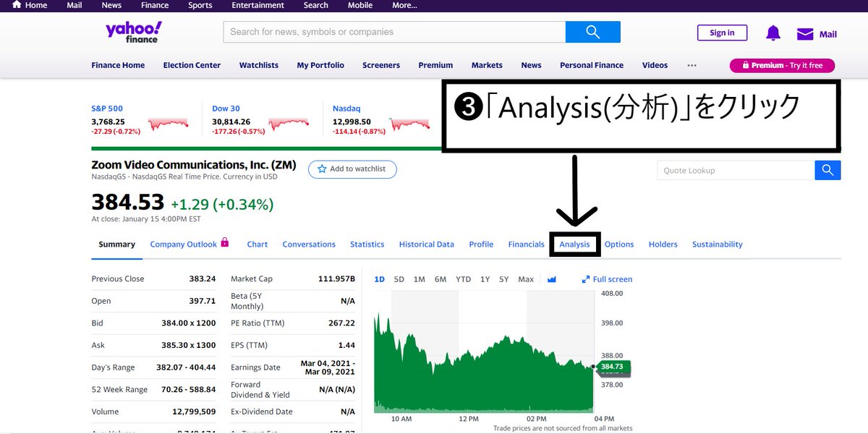Viewport: 868px width, 434px height.
Task: Click the Home icon in top bar
Action: pos(17,4)
